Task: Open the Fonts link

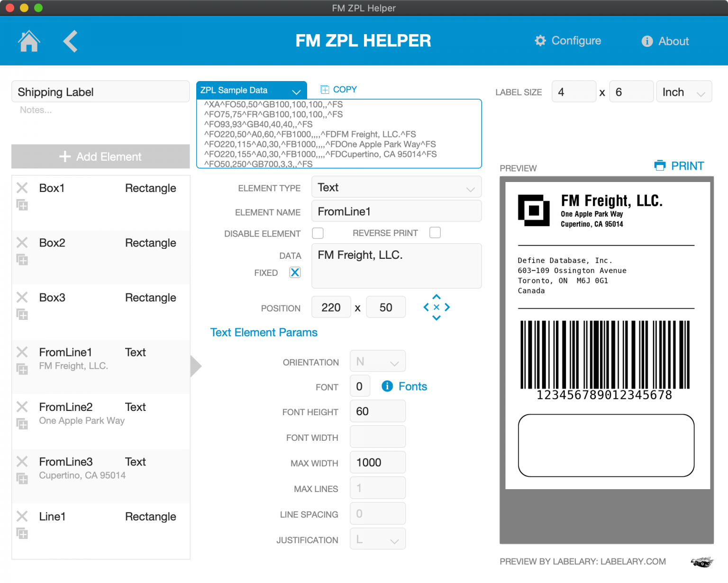Action: coord(412,386)
